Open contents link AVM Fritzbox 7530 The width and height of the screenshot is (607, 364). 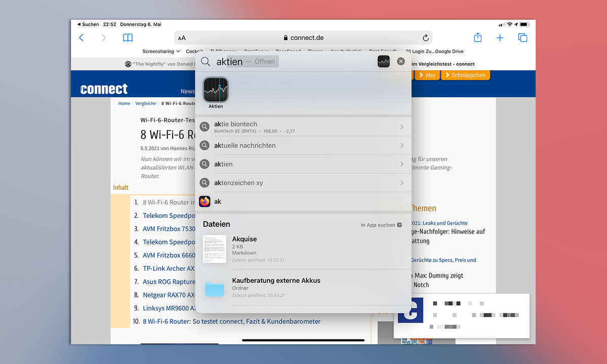click(169, 229)
